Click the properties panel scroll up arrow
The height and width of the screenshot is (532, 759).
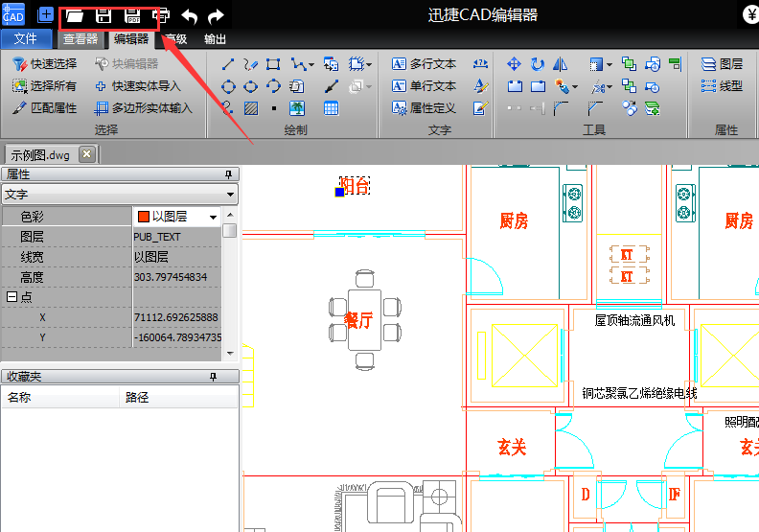[x=230, y=215]
